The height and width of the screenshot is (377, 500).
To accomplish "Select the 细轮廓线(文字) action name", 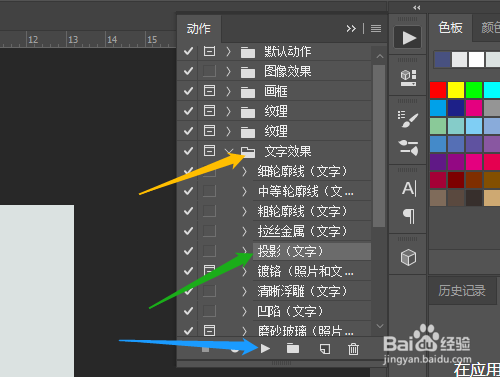I will click(302, 171).
